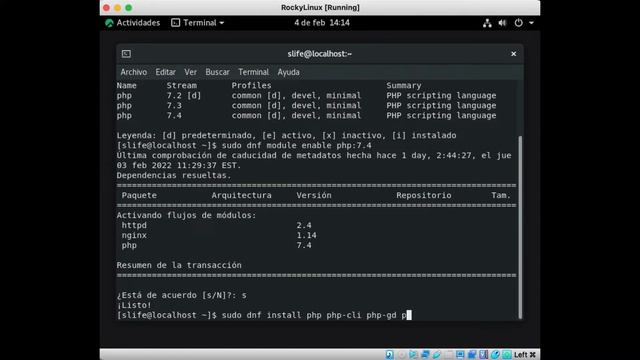Click the display indicator in VirtualBox status bar

[x=460, y=355]
